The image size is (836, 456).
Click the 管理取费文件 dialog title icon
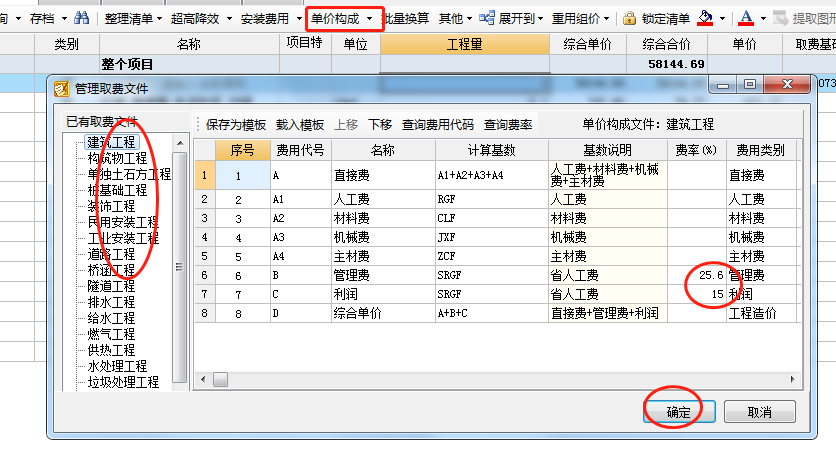tap(62, 88)
